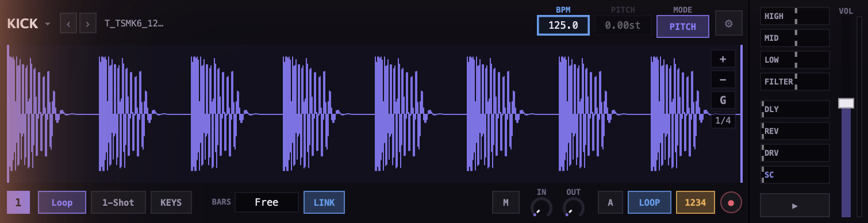Viewport: 868px width, 223px height.
Task: Click the BARS Free value field
Action: coord(267,202)
